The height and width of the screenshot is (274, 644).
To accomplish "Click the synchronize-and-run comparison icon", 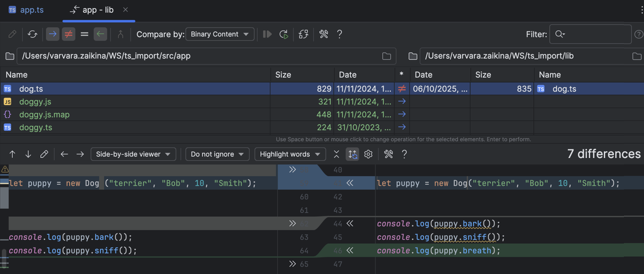I will point(283,34).
